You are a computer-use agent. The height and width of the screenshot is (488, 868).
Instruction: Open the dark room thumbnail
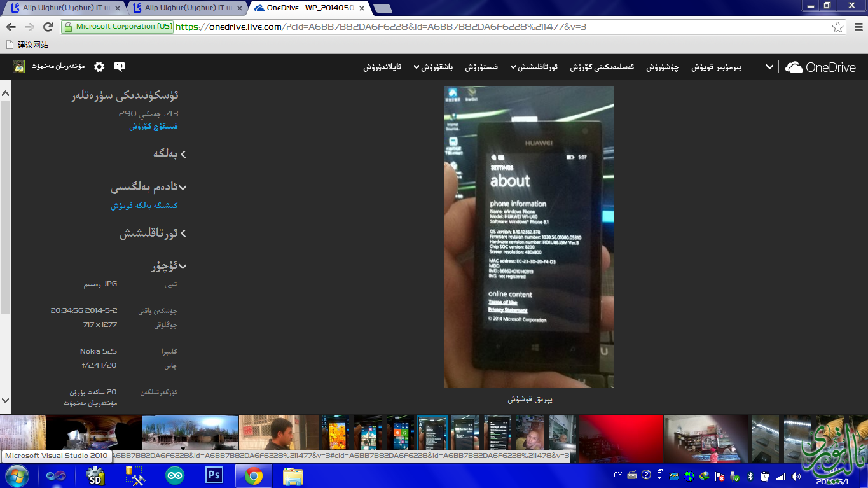[x=94, y=433]
